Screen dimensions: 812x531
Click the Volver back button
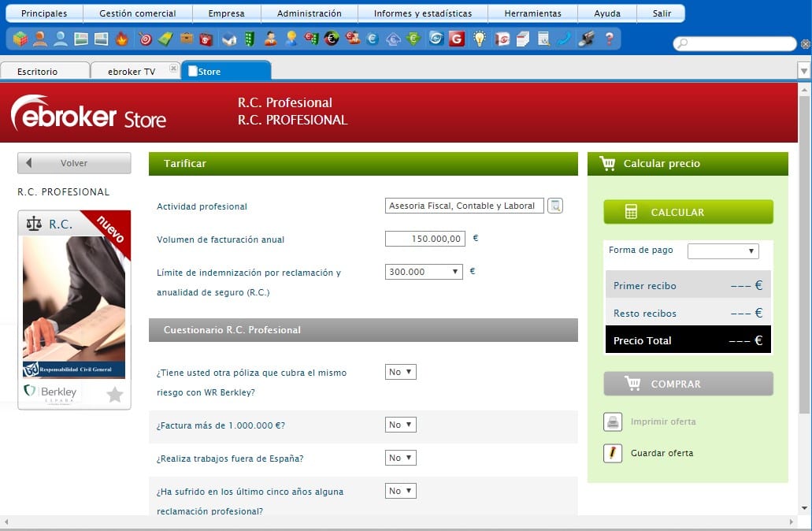pos(74,163)
